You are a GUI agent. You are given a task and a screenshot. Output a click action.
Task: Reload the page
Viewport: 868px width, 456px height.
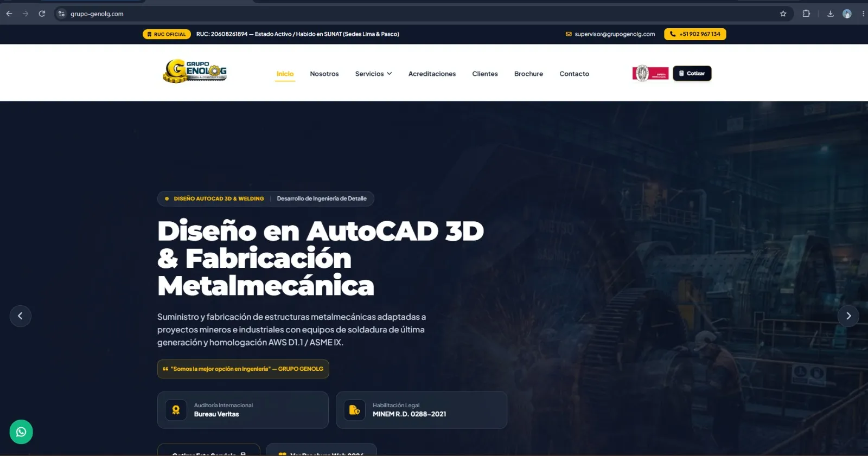click(42, 14)
